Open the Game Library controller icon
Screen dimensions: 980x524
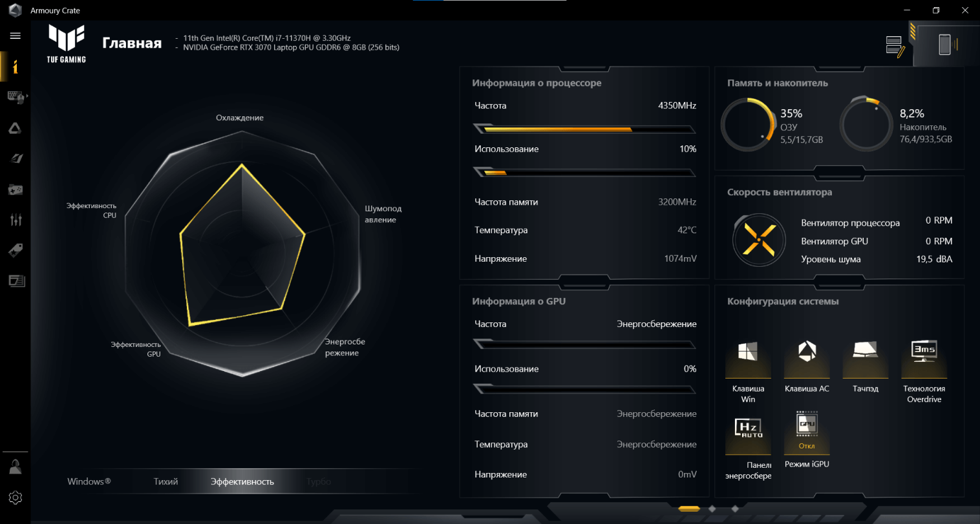15,189
